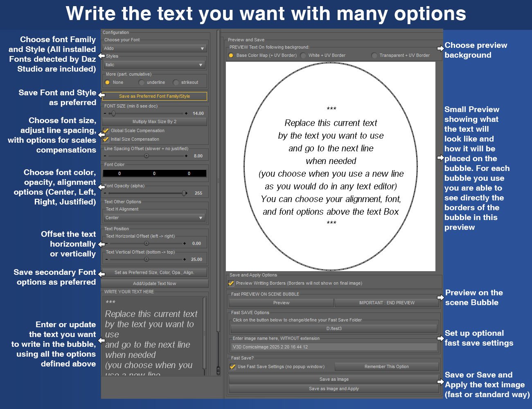Uncheck Global Scale Compensation
This screenshot has width=532, height=409.
click(x=106, y=131)
